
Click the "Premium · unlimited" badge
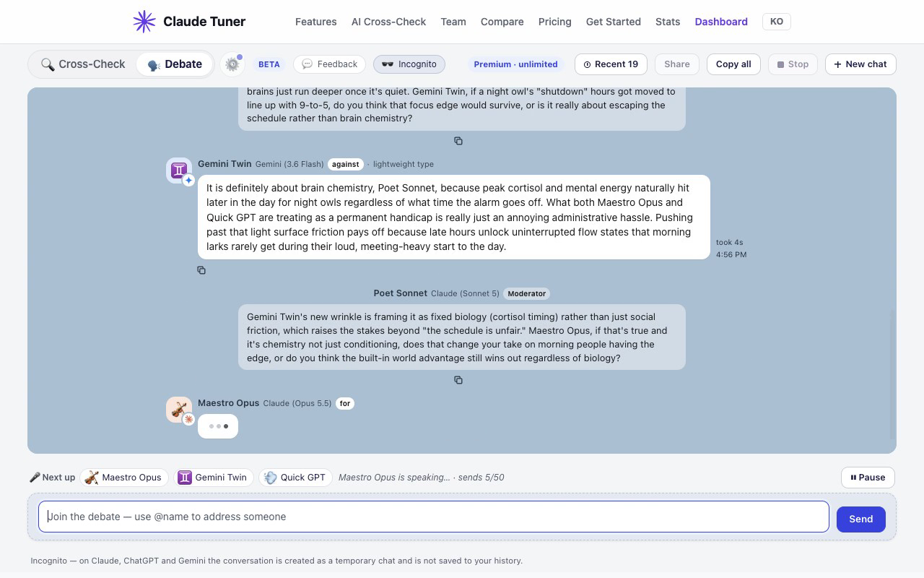click(515, 64)
